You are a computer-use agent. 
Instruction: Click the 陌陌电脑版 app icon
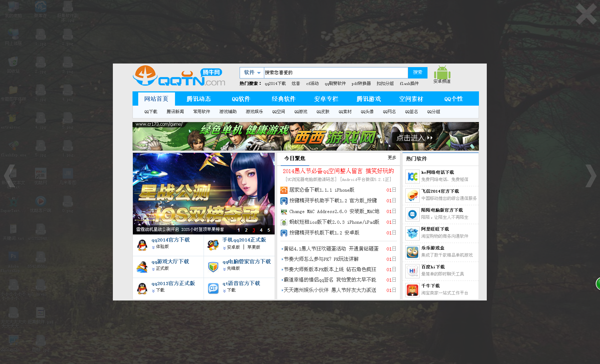pos(412,214)
